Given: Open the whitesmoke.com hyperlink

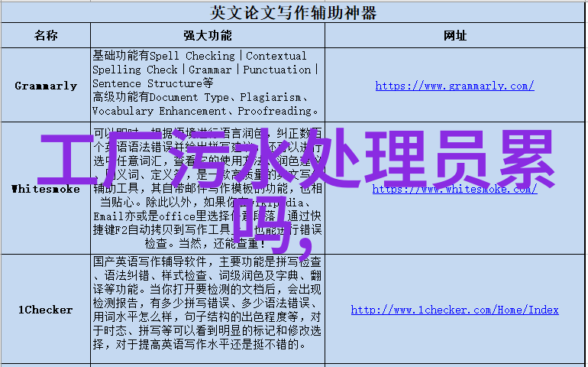Looking at the screenshot, I should click(454, 189).
